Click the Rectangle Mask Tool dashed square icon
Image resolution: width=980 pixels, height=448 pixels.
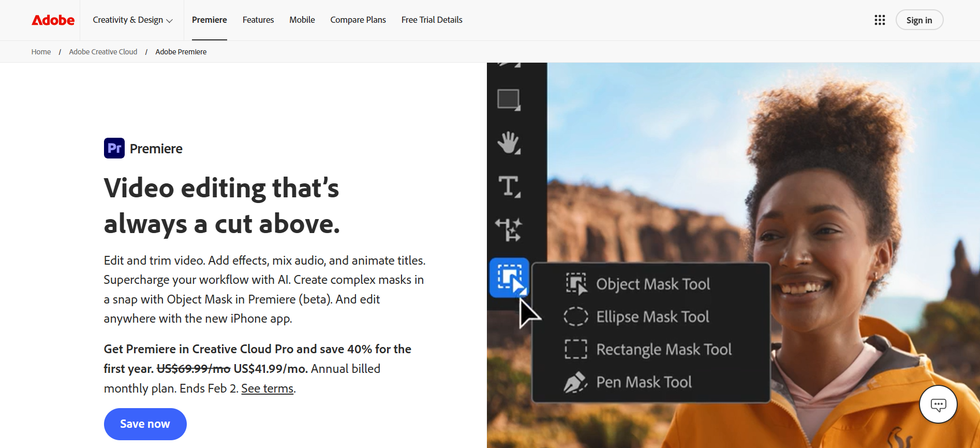pos(576,350)
